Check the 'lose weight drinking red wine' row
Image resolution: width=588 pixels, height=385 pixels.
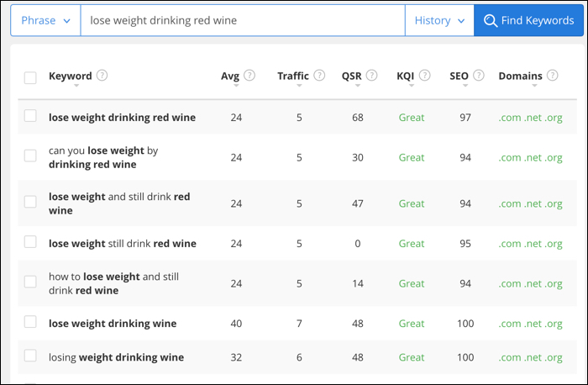[30, 115]
